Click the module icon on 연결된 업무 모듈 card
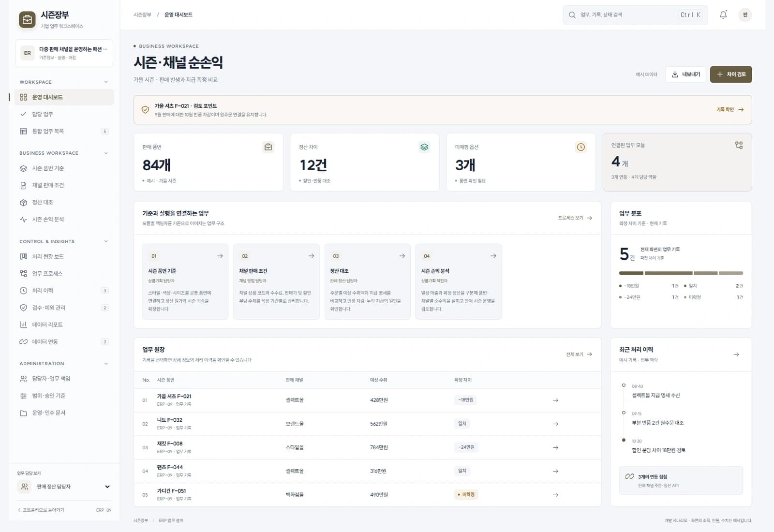The height and width of the screenshot is (532, 774). (x=739, y=145)
